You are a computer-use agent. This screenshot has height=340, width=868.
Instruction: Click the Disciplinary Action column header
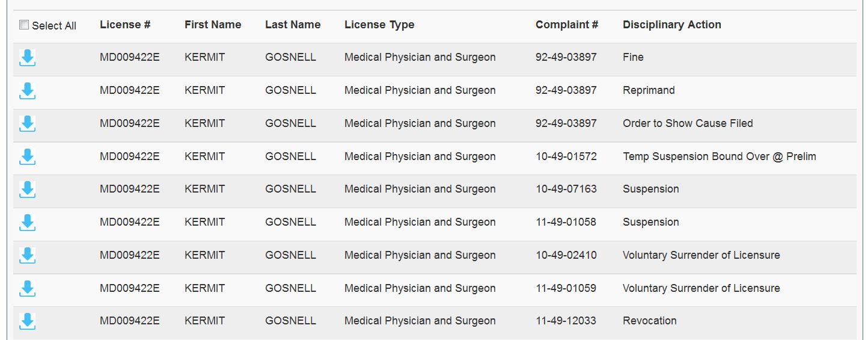coord(672,25)
